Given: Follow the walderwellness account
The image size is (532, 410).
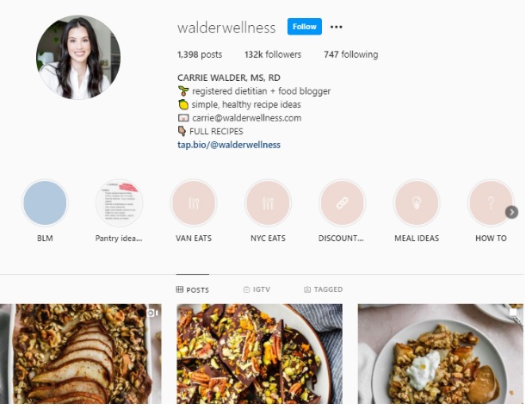Looking at the screenshot, I should [x=305, y=27].
